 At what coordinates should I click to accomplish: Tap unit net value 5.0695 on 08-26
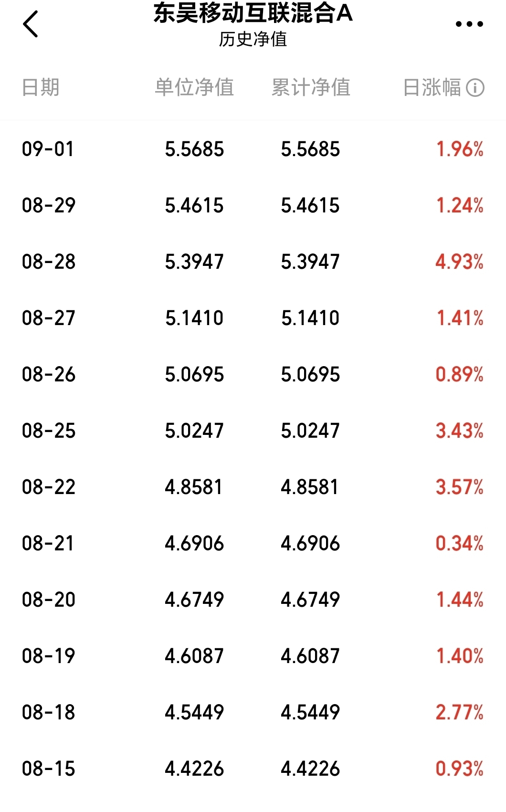(194, 374)
